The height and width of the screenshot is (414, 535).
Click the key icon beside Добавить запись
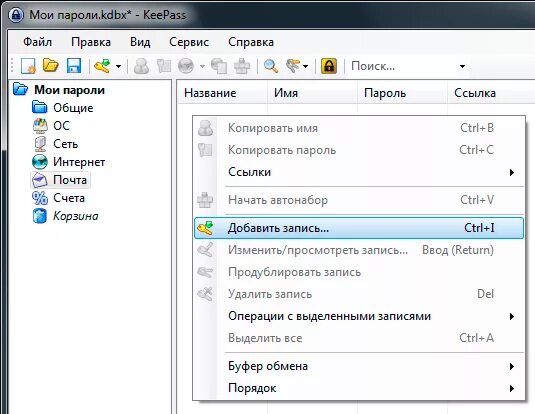pyautogui.click(x=206, y=228)
